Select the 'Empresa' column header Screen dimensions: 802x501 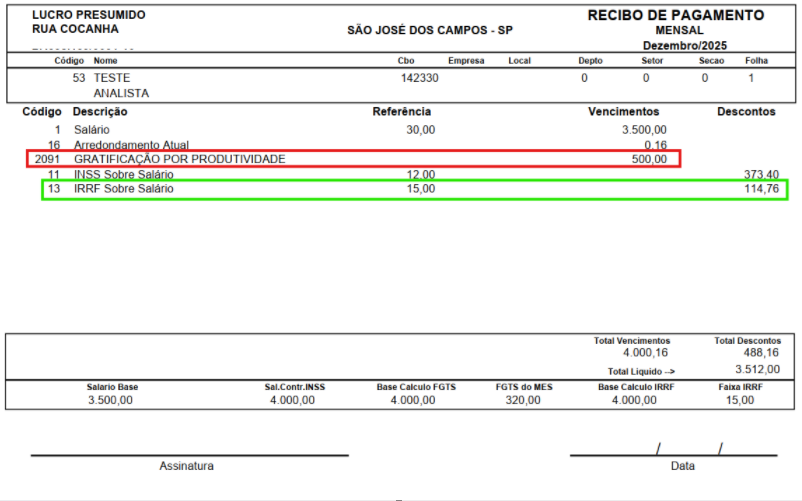click(466, 60)
